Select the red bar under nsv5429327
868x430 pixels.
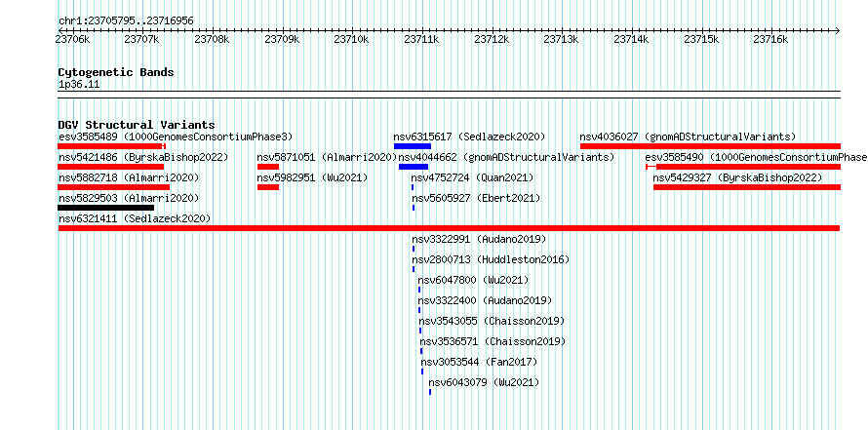coord(747,187)
